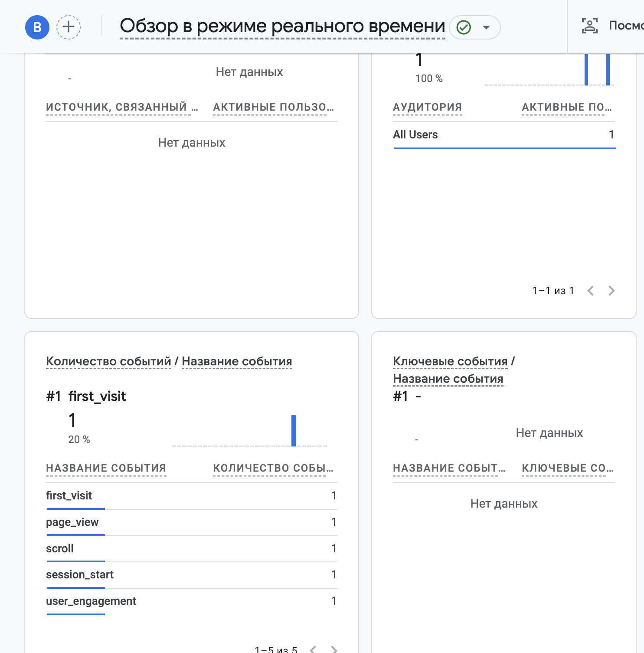Image resolution: width=644 pixels, height=653 pixels.
Task: Open the 'Ключевые события' metric selector
Action: pyautogui.click(x=450, y=361)
